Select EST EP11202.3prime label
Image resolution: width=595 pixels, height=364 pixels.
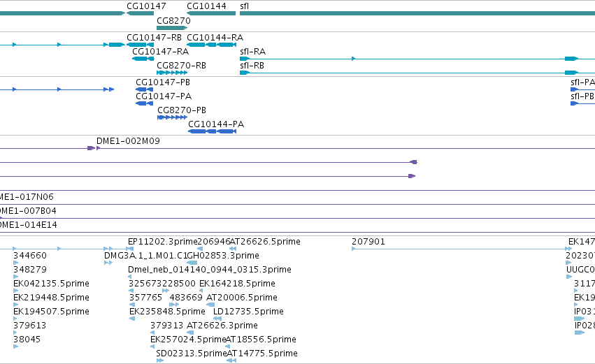coord(163,242)
